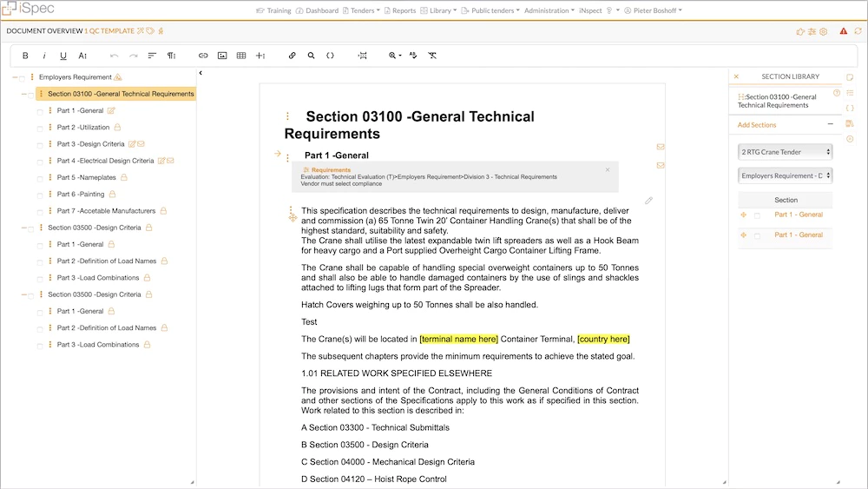Open the search tool in the toolbar
The image size is (868, 489).
point(311,56)
